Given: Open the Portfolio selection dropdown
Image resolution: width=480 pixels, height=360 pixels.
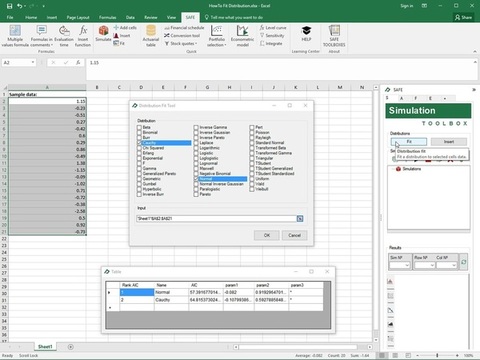Looking at the screenshot, I should 217,36.
